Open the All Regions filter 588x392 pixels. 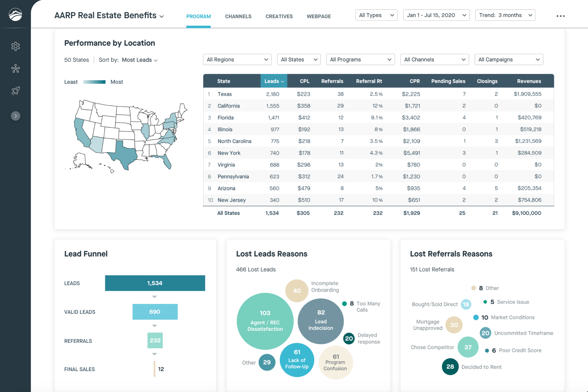click(x=237, y=60)
